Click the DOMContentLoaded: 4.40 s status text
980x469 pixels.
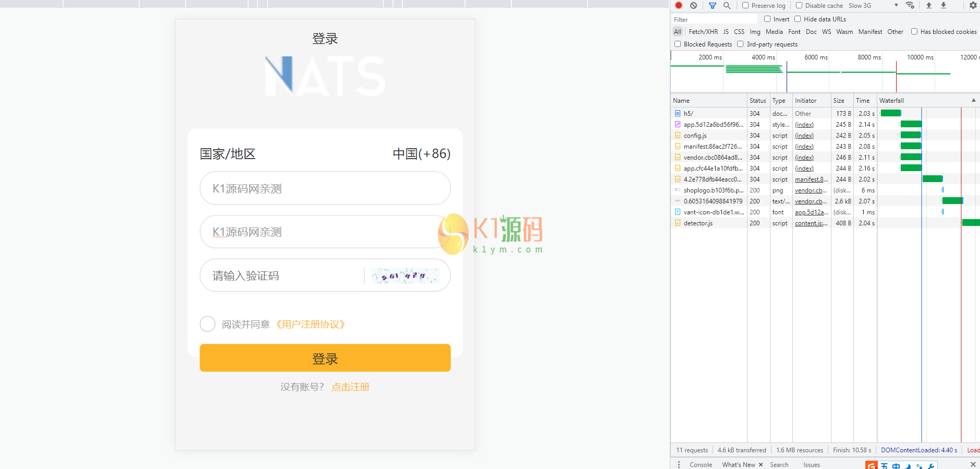coord(919,450)
